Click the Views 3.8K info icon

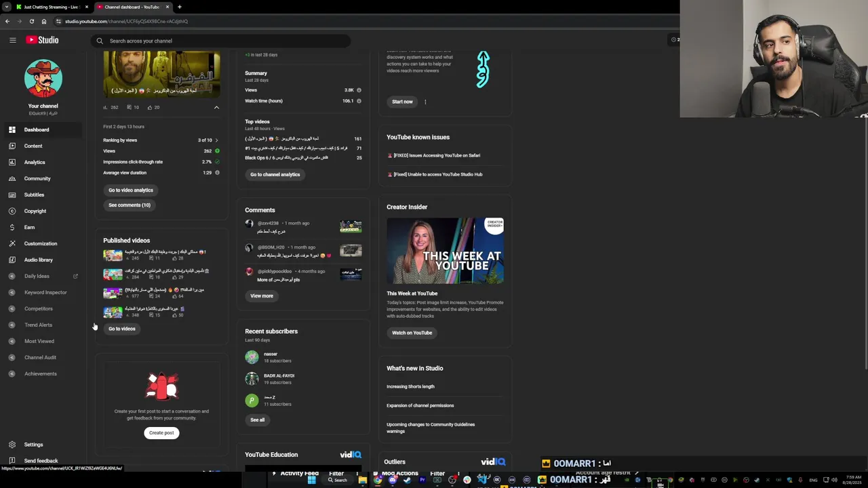[x=359, y=90]
